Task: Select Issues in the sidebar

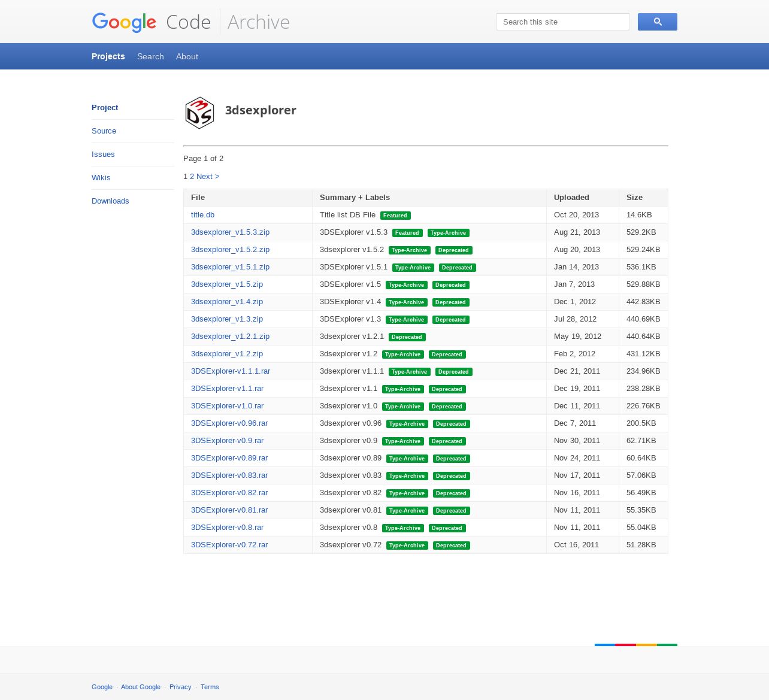Action: coord(103,154)
